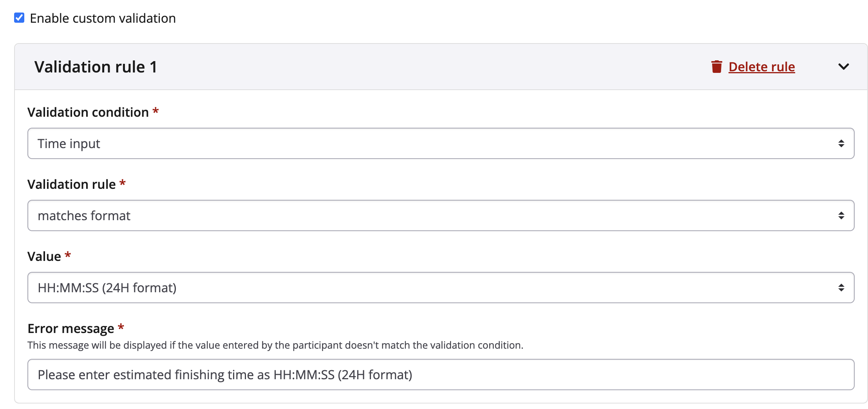Click the Value field label
The width and height of the screenshot is (868, 409).
click(44, 257)
